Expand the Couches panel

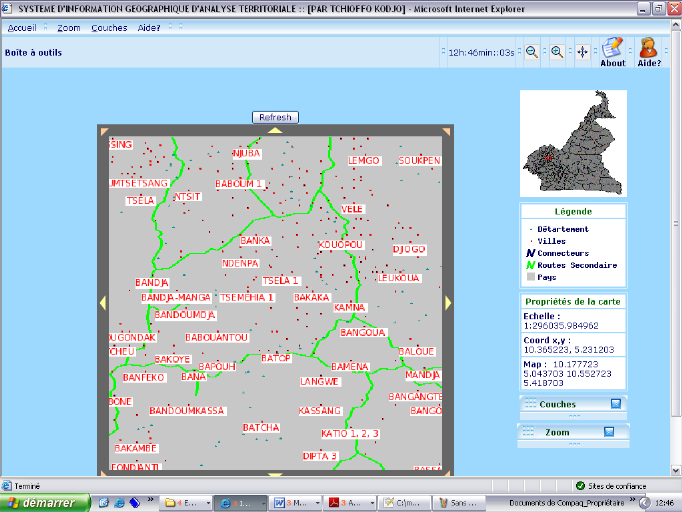click(615, 404)
